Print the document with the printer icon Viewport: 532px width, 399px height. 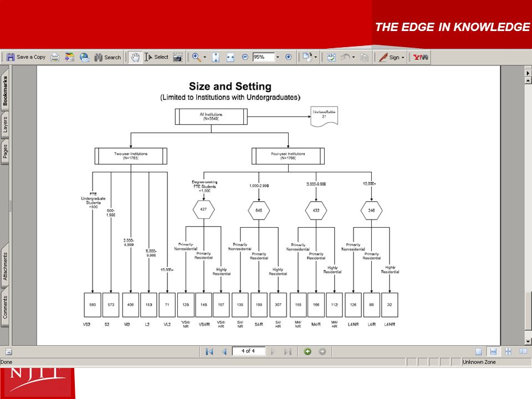(55, 57)
